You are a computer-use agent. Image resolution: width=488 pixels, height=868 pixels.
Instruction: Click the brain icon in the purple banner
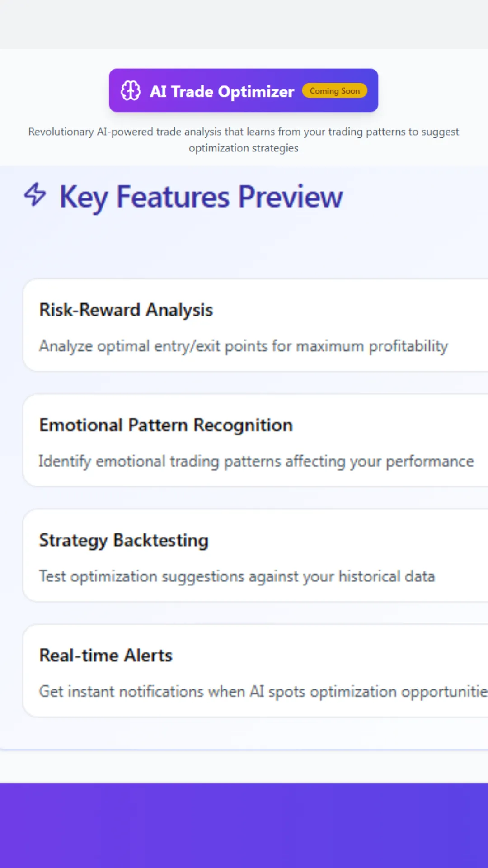click(x=131, y=90)
